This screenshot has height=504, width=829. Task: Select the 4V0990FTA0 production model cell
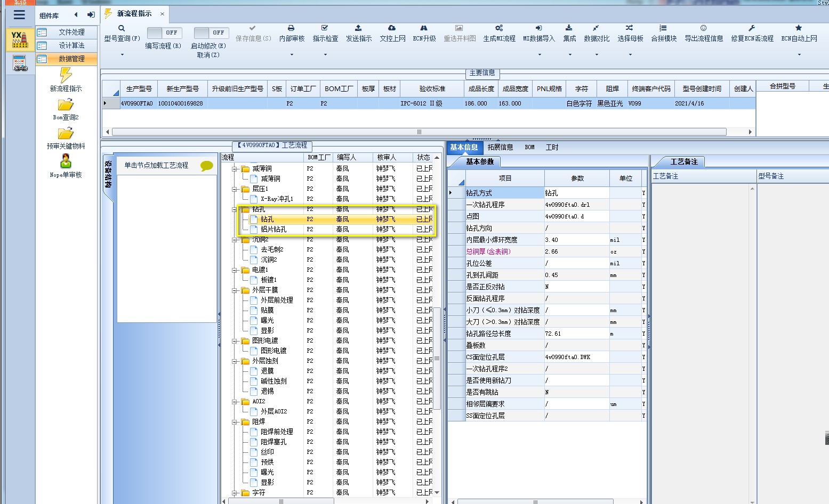[x=137, y=104]
